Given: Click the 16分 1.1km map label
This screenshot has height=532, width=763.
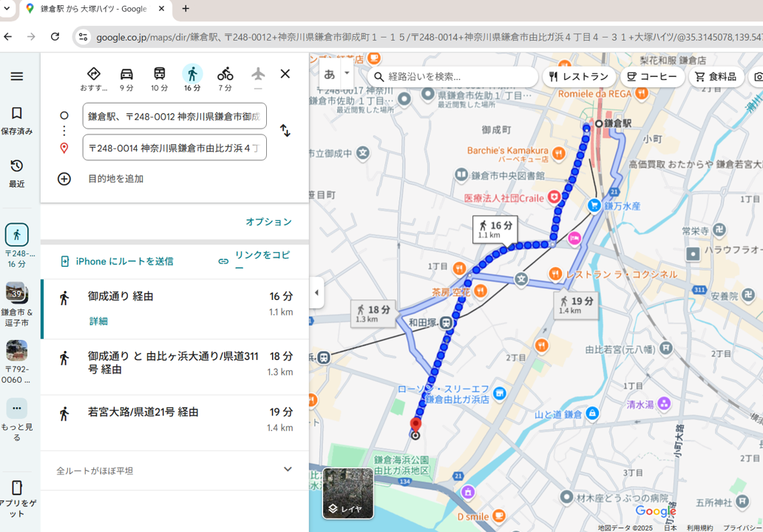Looking at the screenshot, I should click(x=495, y=229).
